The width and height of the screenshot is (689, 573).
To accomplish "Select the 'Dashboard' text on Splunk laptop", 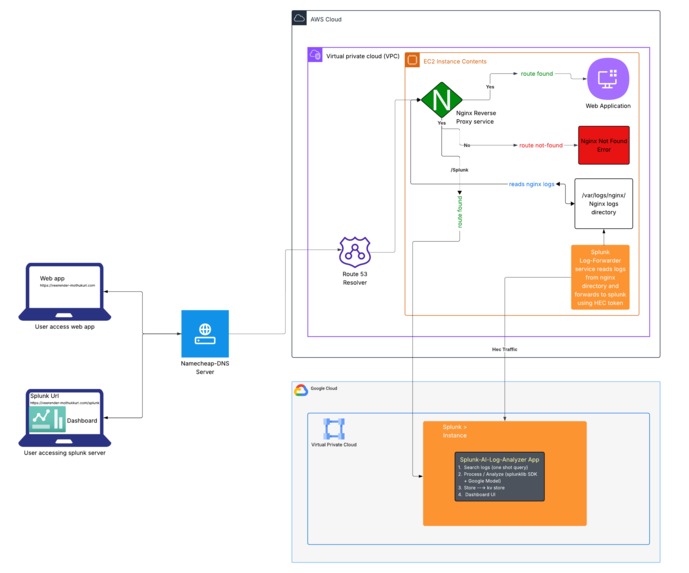I will tap(82, 421).
